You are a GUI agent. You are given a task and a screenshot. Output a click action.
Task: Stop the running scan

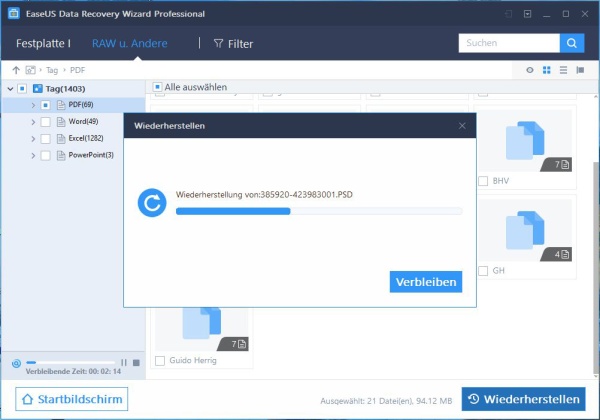136,362
